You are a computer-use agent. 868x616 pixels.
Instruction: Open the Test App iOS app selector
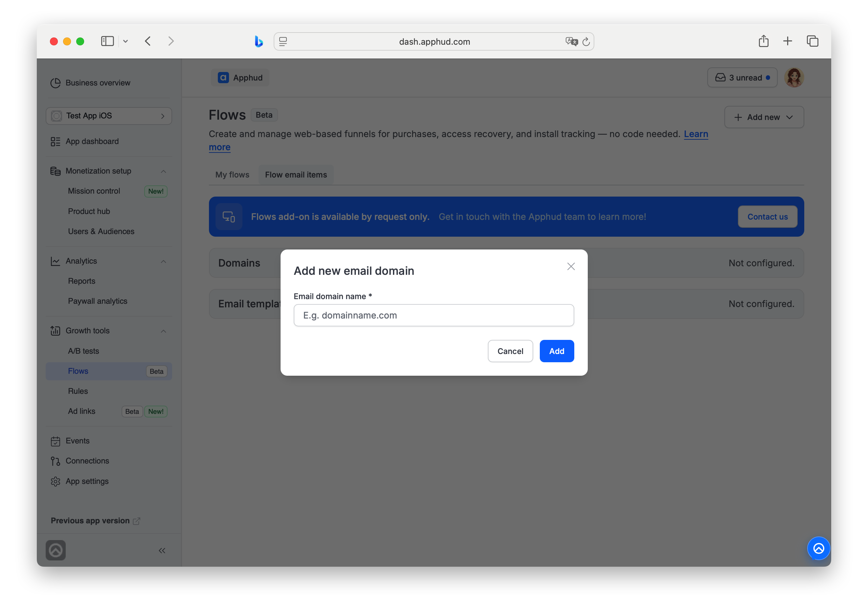(109, 116)
